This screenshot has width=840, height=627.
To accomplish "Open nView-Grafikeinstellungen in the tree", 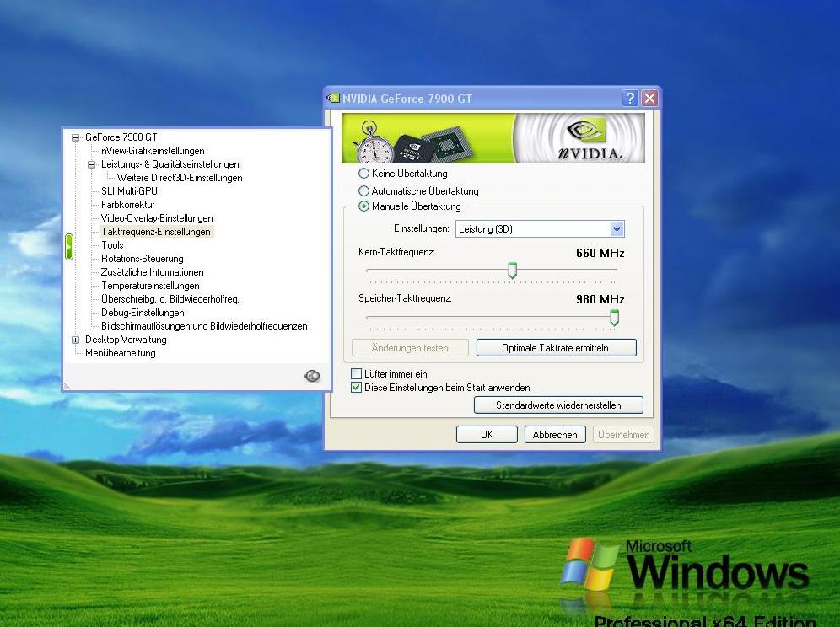I will click(x=153, y=151).
